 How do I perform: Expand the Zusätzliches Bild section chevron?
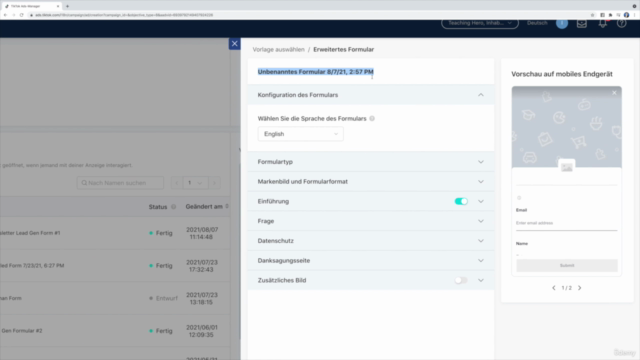(481, 280)
